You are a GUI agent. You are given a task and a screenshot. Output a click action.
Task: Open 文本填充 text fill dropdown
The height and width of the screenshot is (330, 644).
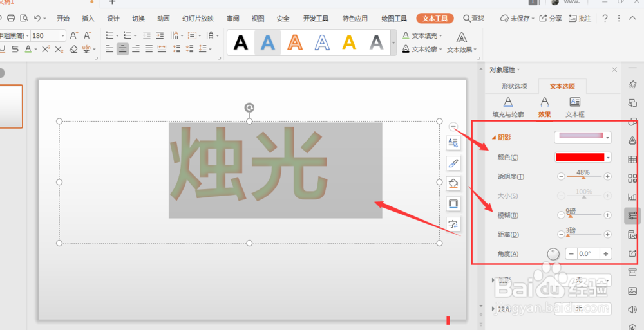coord(422,36)
